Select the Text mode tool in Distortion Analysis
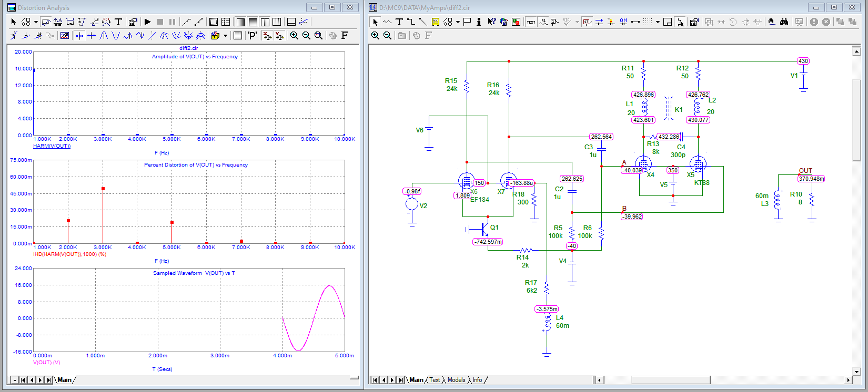The height and width of the screenshot is (392, 868). pos(118,22)
